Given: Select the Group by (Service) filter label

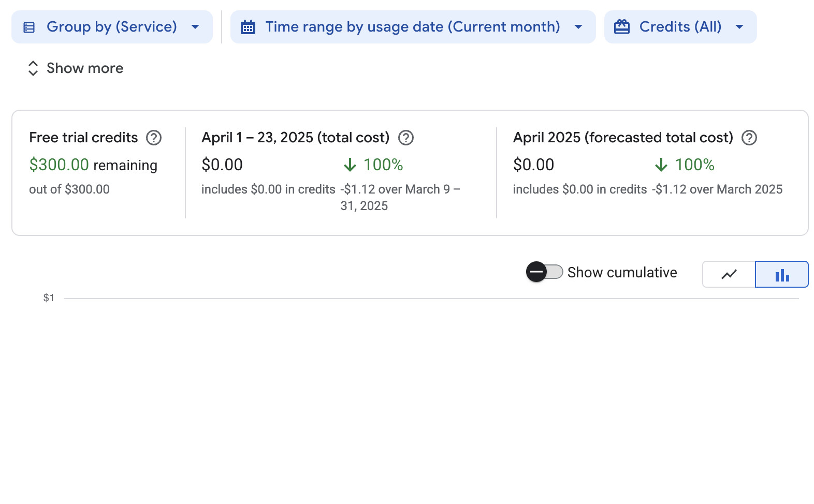Looking at the screenshot, I should (x=111, y=27).
